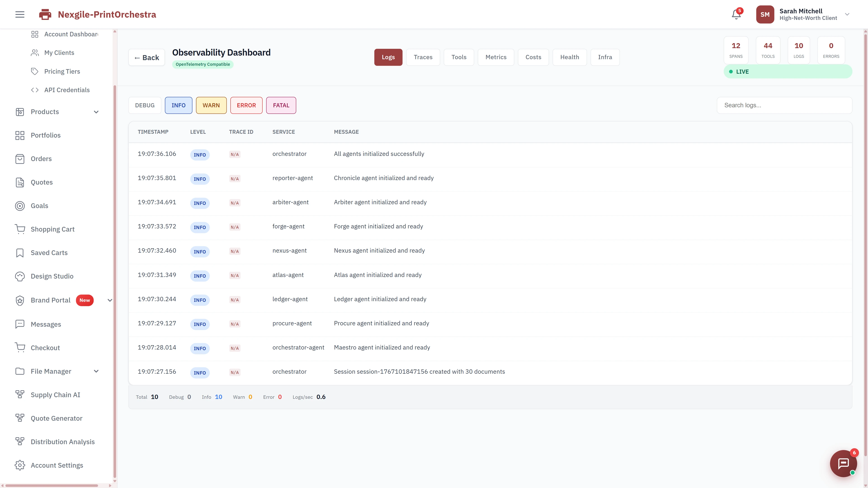Image resolution: width=868 pixels, height=488 pixels.
Task: Switch to the Traces tab
Action: [423, 57]
